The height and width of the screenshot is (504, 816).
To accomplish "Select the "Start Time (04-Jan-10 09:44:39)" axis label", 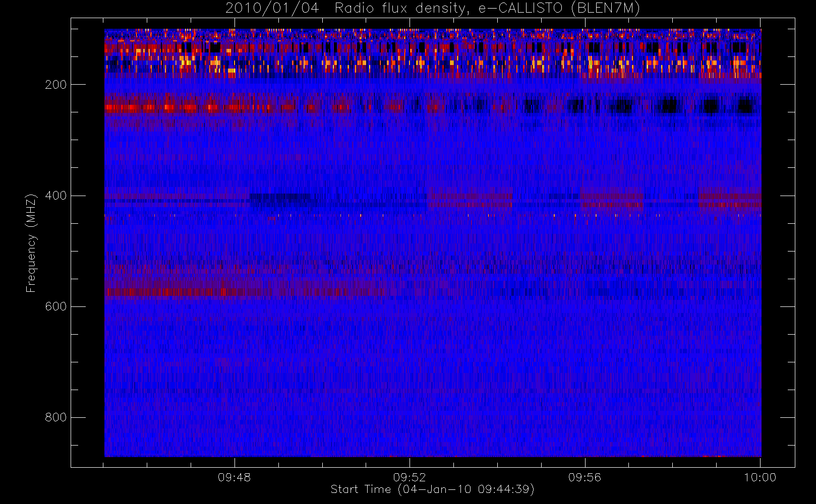I will (x=433, y=489).
